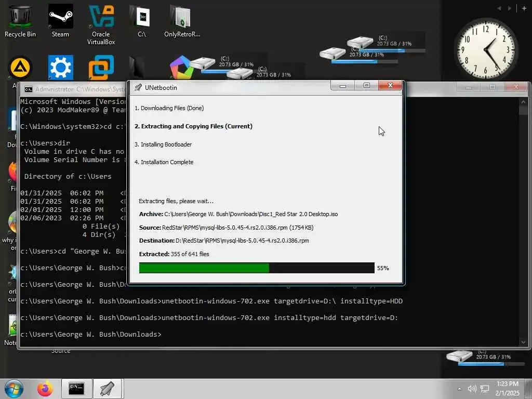Screen dimensions: 532x399
Task: Click step '1. Downloading Files (Done)'
Action: pyautogui.click(x=169, y=108)
